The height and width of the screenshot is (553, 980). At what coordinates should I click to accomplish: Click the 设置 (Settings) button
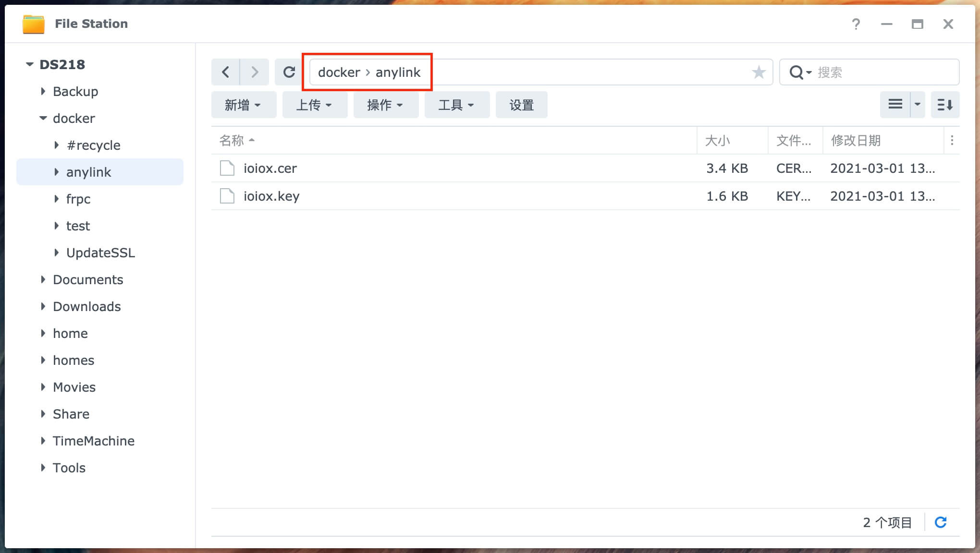pos(521,105)
